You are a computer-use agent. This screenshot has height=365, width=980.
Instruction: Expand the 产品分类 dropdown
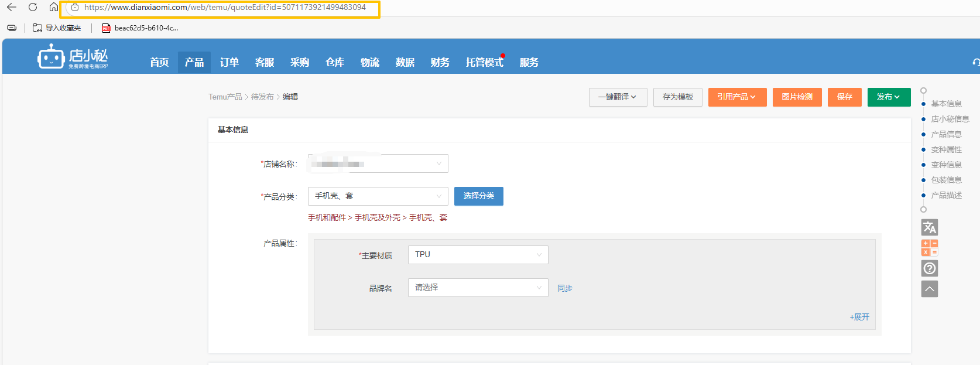coord(378,196)
